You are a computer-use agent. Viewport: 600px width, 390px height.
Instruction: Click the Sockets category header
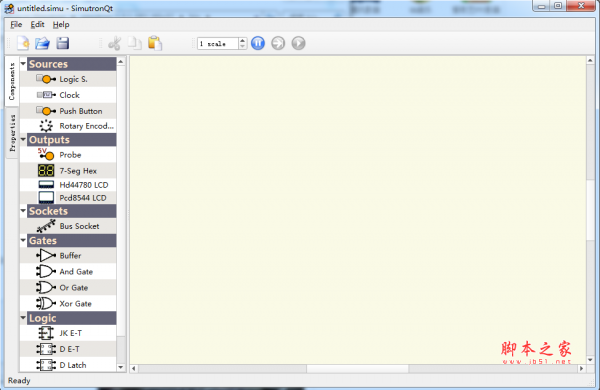point(72,211)
